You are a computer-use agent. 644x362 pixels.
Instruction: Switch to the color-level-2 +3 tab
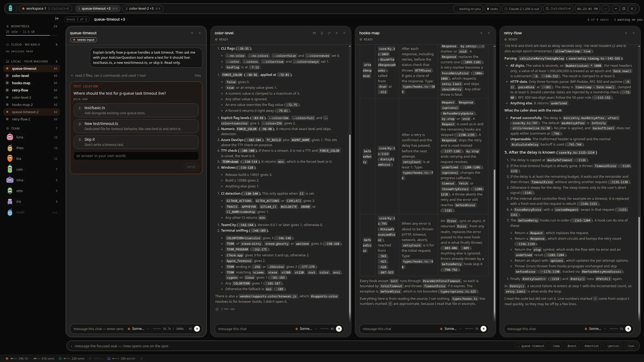(143, 9)
